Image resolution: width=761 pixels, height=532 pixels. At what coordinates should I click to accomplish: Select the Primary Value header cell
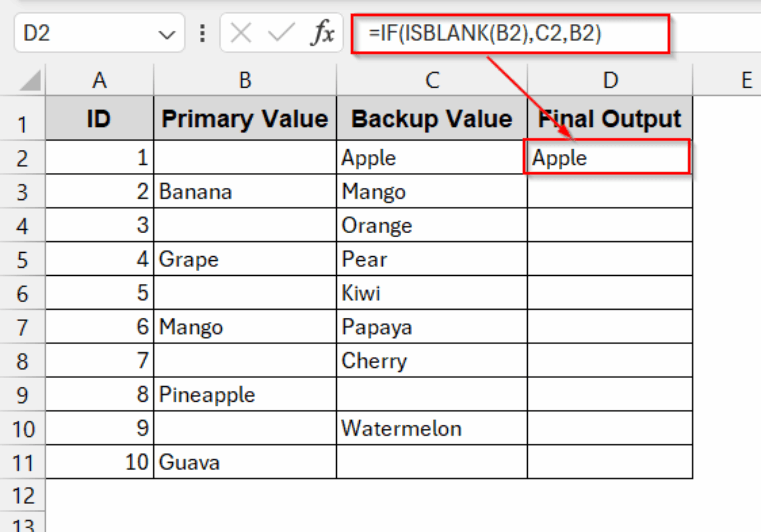coord(245,119)
